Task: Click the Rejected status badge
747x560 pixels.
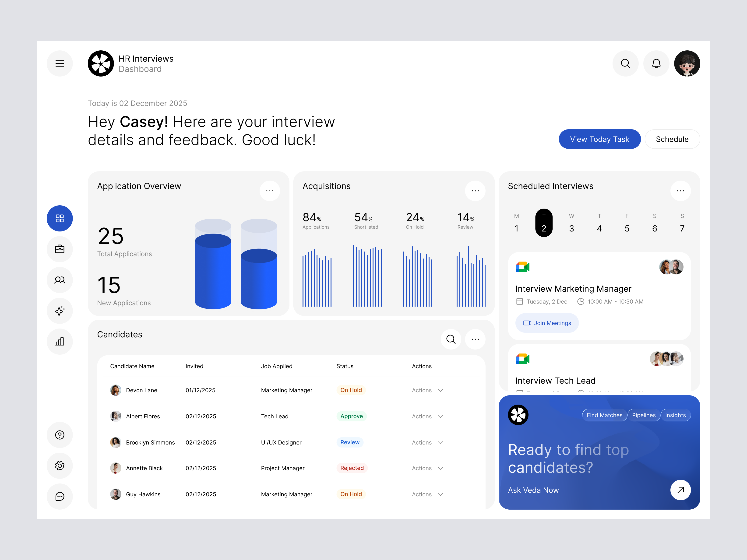Action: (352, 468)
